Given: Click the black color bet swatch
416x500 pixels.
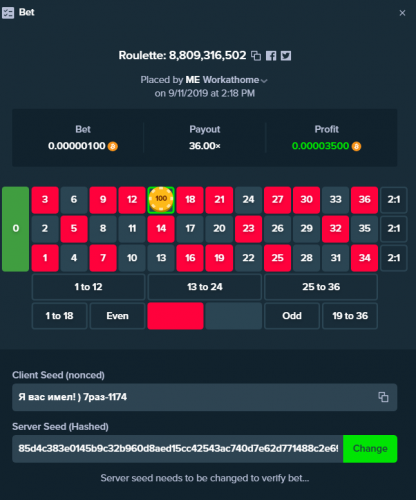Looking at the screenshot, I should (234, 316).
